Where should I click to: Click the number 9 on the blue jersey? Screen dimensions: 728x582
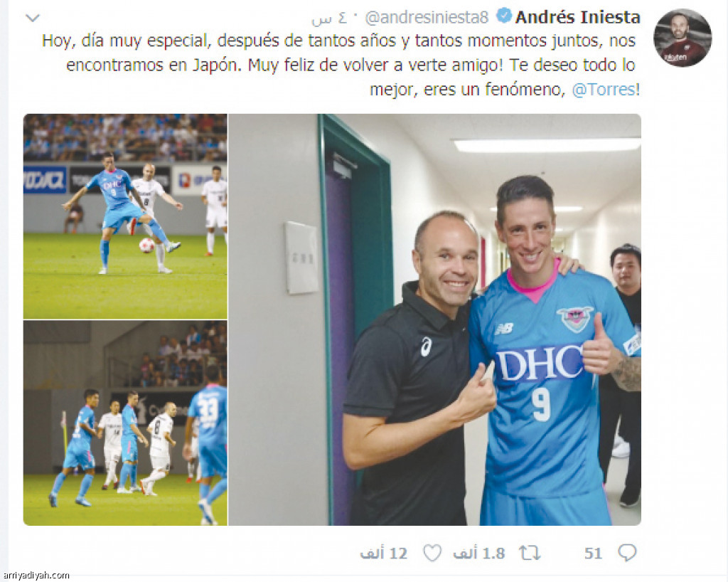click(x=541, y=405)
